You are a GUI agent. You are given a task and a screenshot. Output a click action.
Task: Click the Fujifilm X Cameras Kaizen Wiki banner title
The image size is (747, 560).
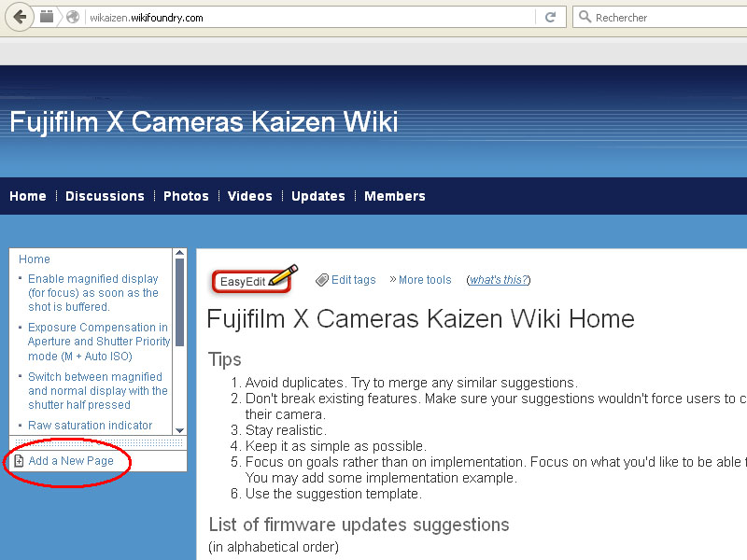(204, 122)
